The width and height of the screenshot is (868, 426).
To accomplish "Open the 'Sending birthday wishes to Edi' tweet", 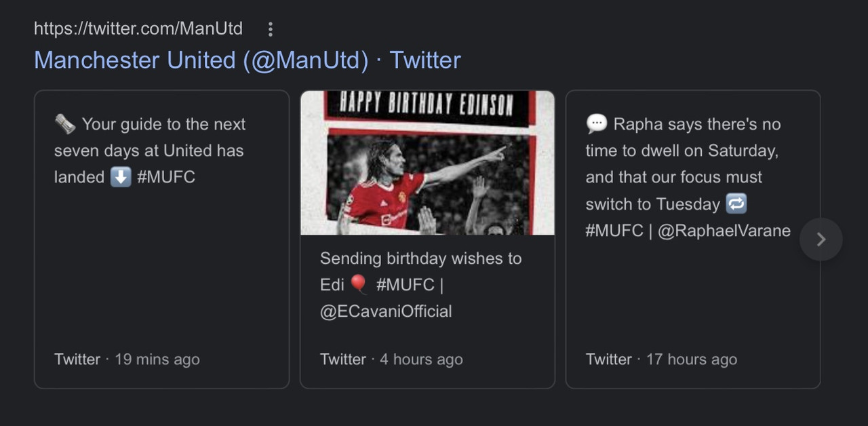I will pos(420,258).
